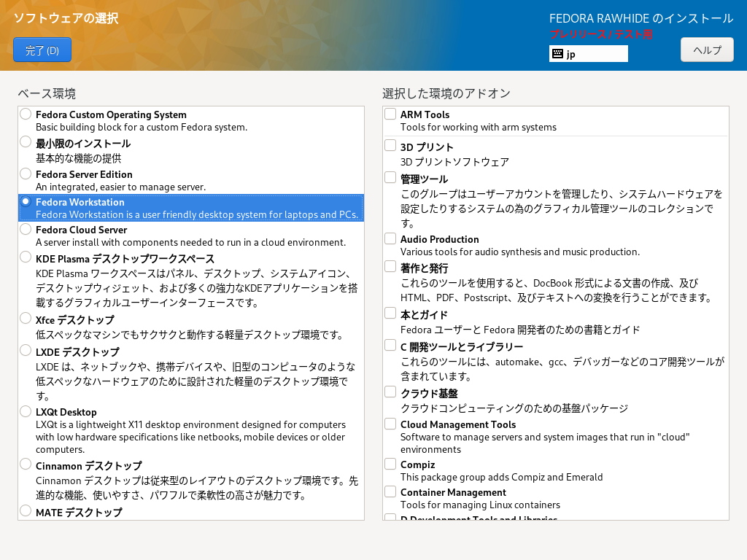Toggle Cloud Management Tools checkbox
Screen dimensions: 747x560
(390, 424)
